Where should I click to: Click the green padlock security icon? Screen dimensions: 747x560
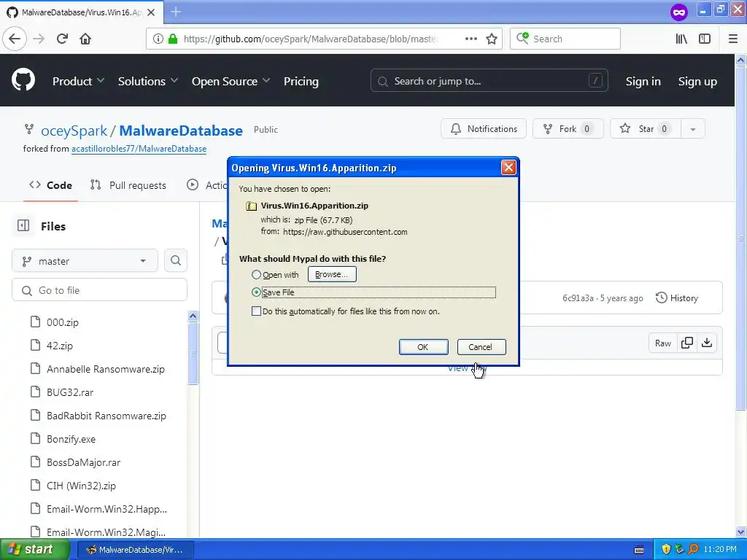tap(173, 39)
